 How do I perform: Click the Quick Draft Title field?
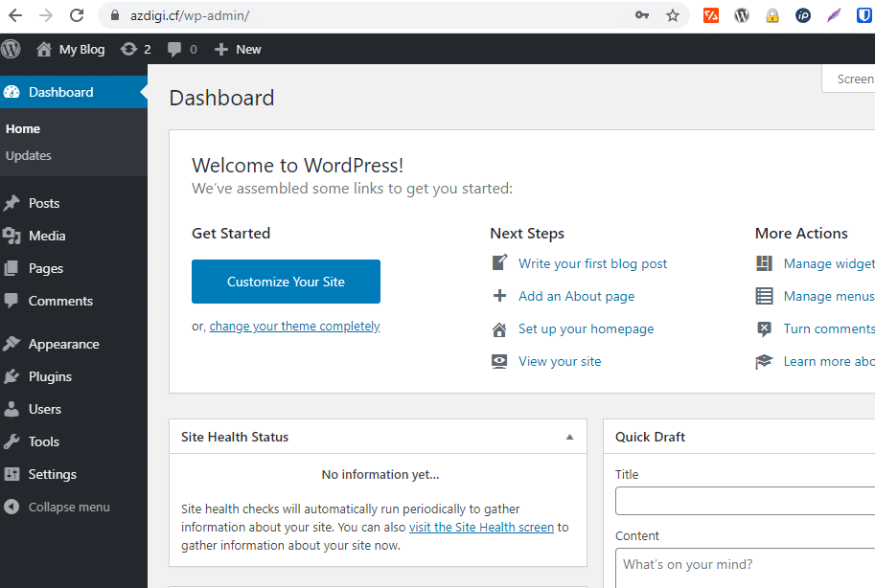[745, 501]
